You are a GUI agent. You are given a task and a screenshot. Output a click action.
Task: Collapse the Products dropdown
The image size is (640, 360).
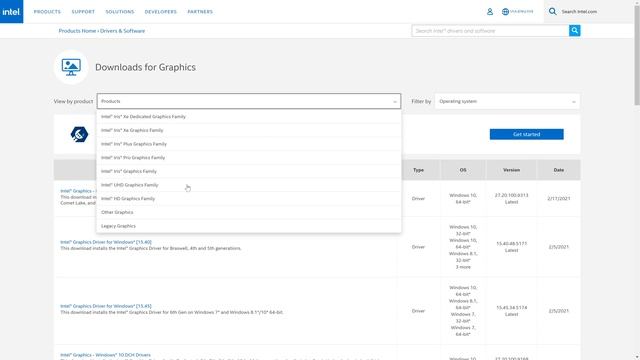click(249, 101)
